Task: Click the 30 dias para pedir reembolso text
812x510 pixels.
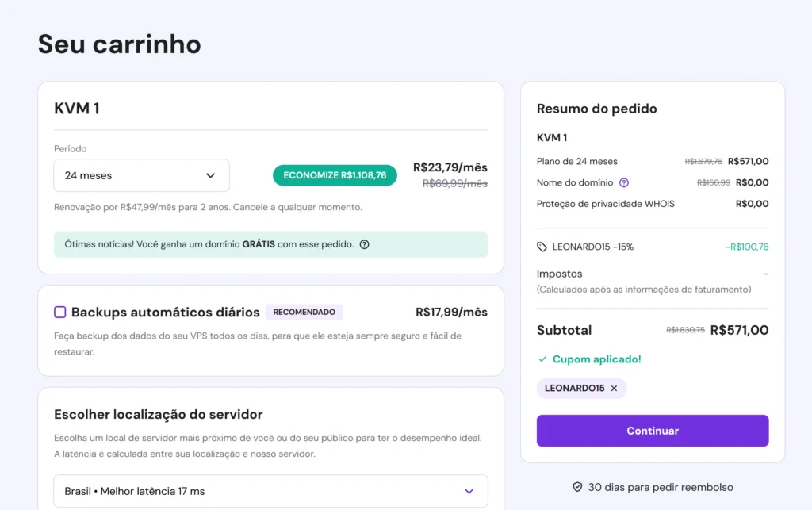Action: click(660, 487)
